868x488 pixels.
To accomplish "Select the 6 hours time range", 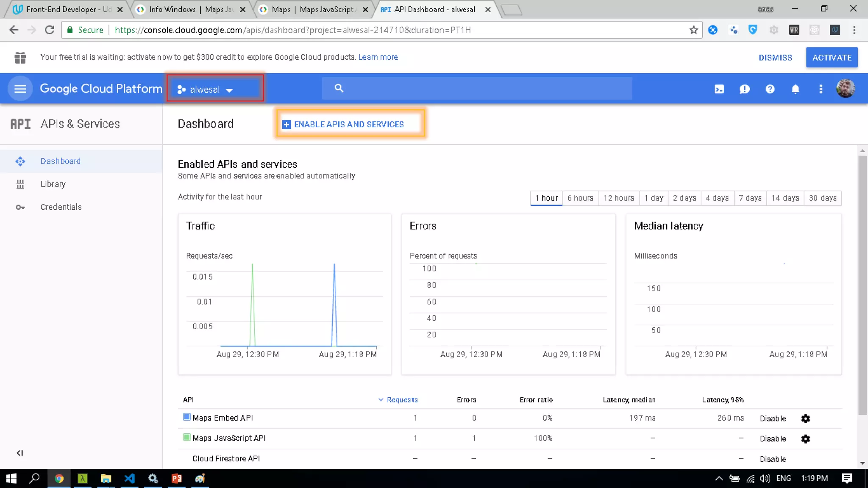I will (580, 198).
